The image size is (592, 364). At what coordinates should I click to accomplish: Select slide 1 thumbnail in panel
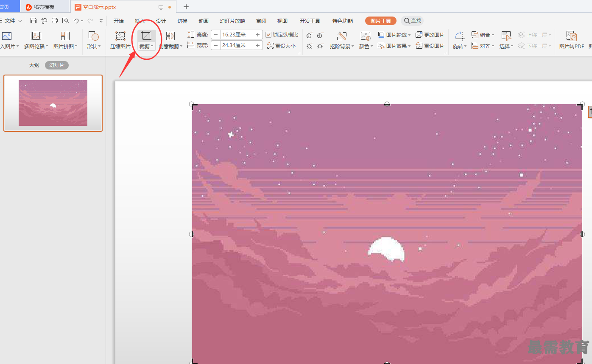[x=53, y=103]
